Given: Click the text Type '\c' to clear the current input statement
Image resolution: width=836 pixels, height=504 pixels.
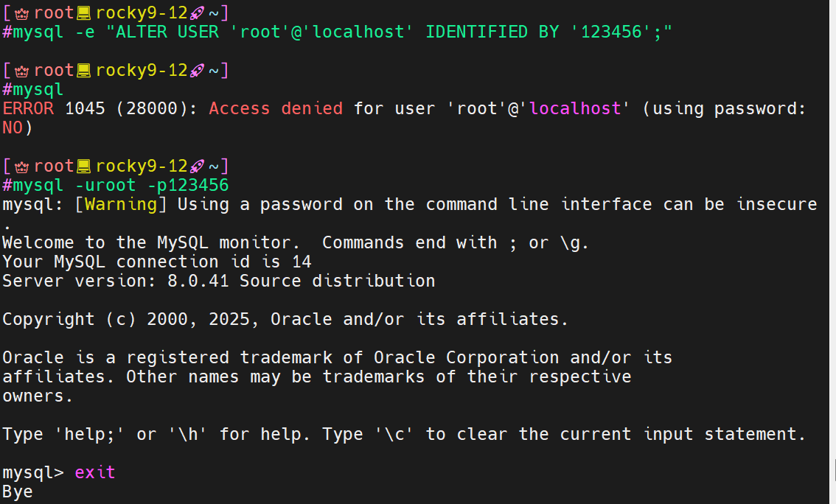Looking at the screenshot, I should [x=564, y=435].
